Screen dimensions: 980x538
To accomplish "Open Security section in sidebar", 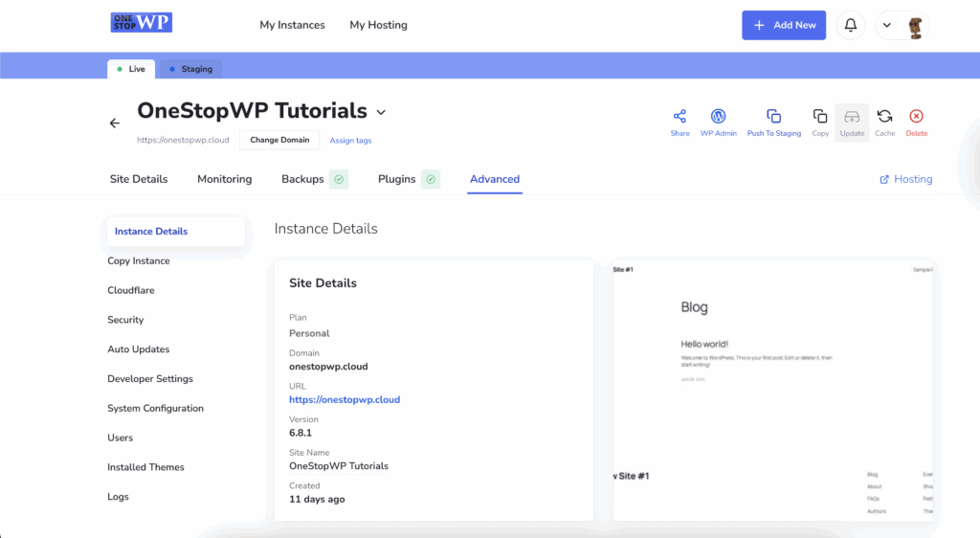I will tap(125, 320).
